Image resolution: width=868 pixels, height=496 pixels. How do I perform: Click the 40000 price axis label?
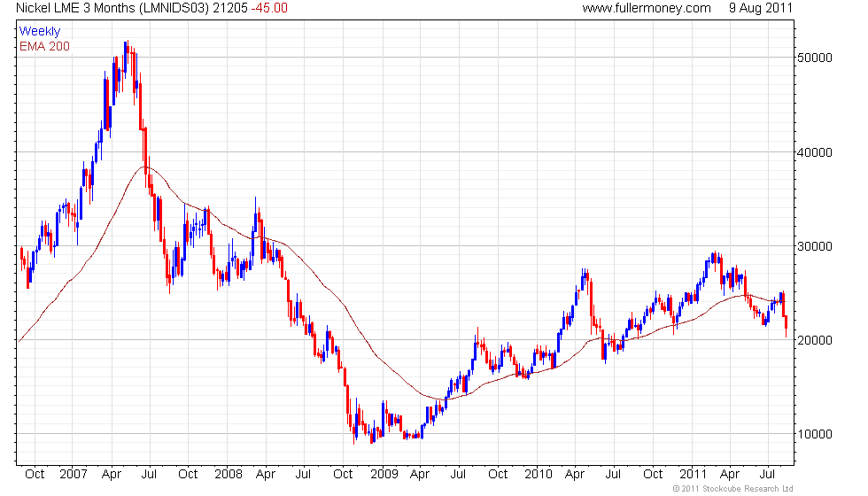tap(814, 152)
